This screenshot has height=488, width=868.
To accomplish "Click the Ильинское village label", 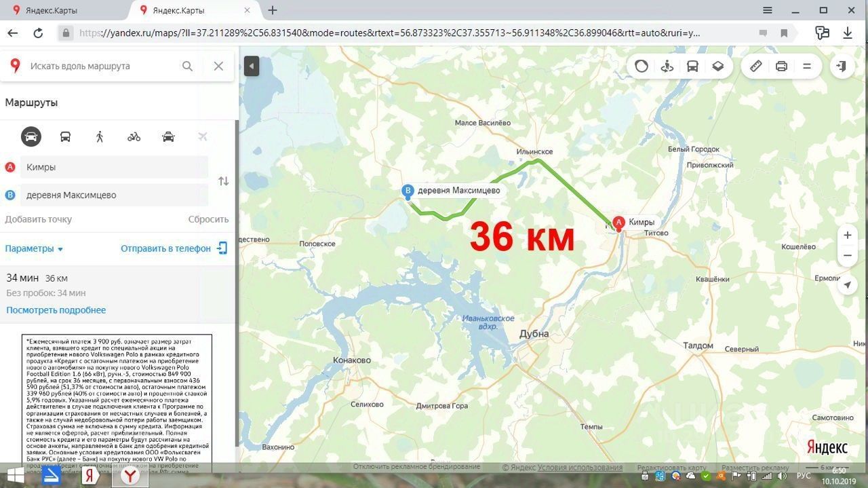I will (x=534, y=151).
